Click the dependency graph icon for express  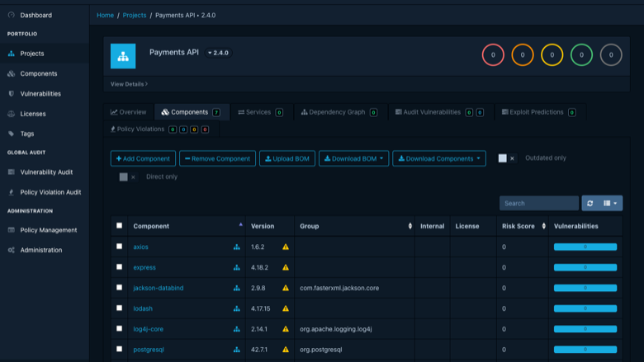237,267
